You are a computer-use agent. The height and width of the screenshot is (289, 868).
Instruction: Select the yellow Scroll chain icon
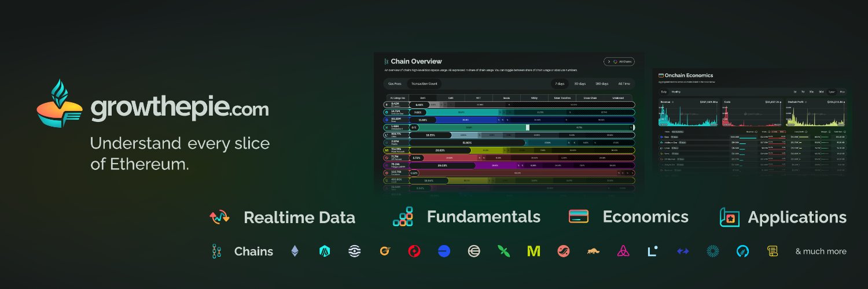(x=773, y=251)
